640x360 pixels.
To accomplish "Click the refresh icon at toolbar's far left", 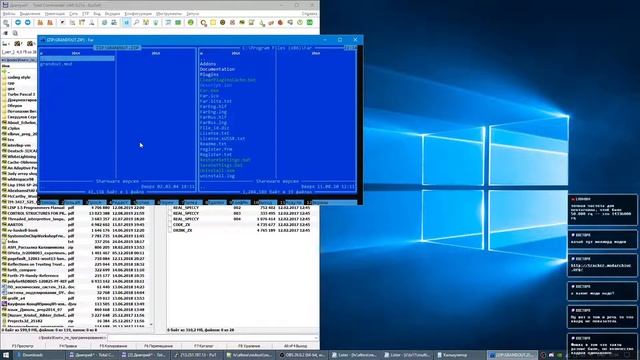I will [6, 23].
